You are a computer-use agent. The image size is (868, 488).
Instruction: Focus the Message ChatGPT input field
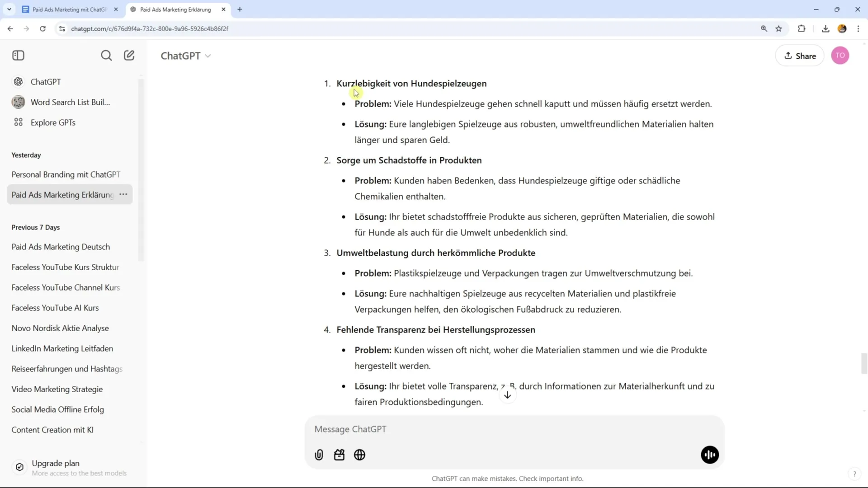click(x=514, y=429)
